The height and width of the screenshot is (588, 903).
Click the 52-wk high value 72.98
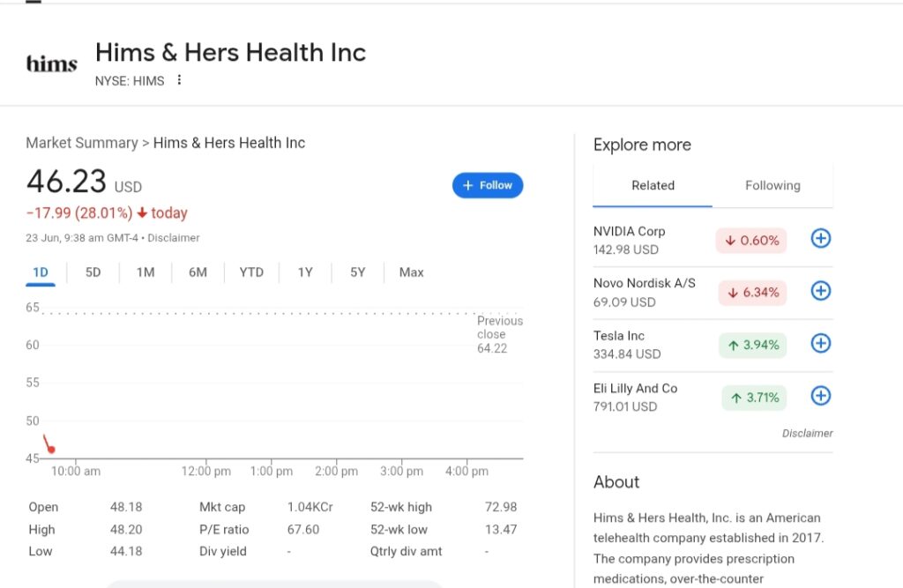pyautogui.click(x=501, y=507)
